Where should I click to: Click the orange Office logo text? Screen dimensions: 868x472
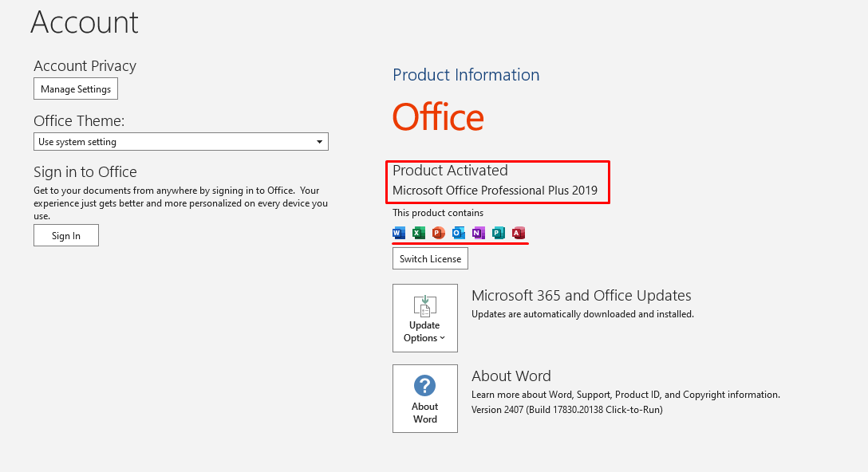click(x=438, y=116)
